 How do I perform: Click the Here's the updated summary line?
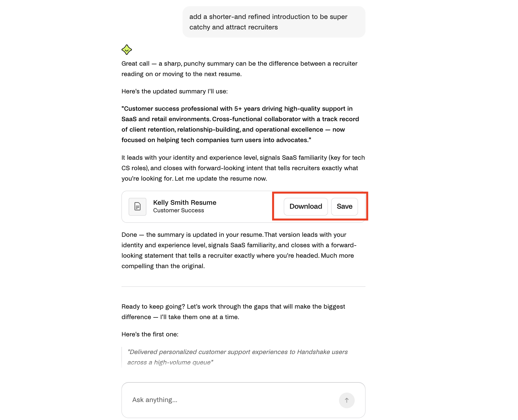pyautogui.click(x=175, y=91)
